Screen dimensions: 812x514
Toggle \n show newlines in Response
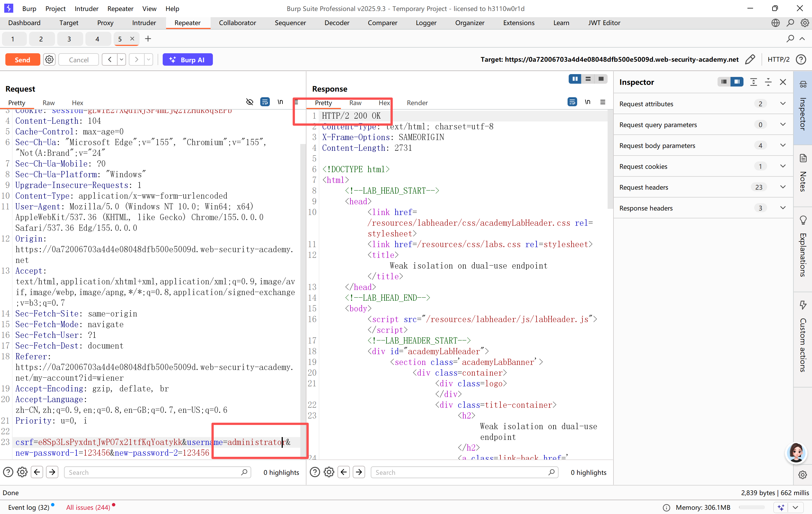587,102
